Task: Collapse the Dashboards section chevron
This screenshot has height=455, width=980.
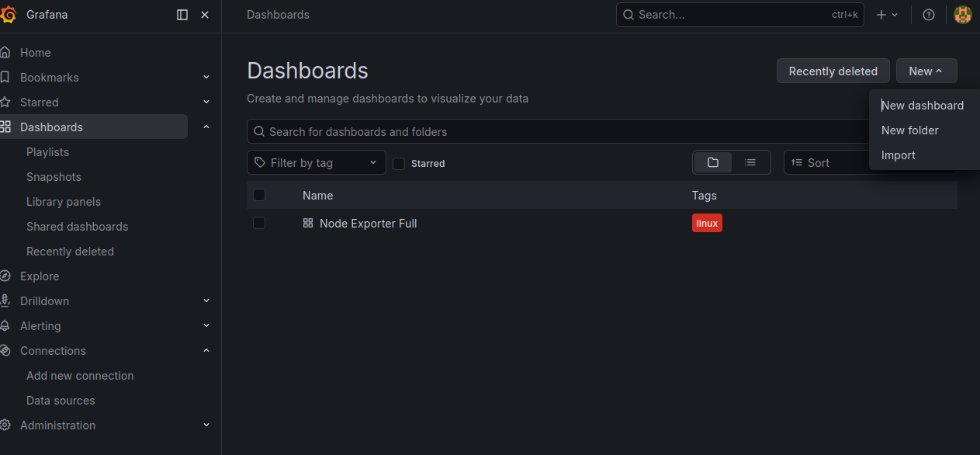Action: (206, 127)
